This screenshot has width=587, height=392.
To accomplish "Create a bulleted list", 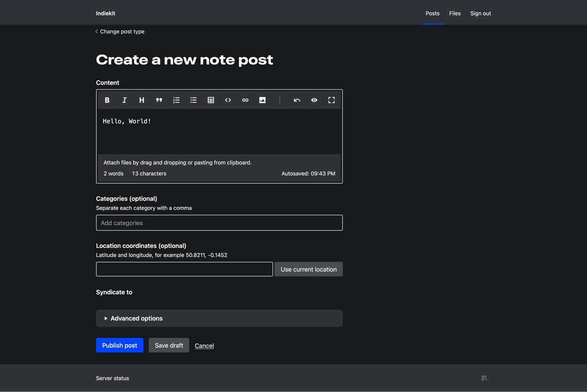I will 193,100.
